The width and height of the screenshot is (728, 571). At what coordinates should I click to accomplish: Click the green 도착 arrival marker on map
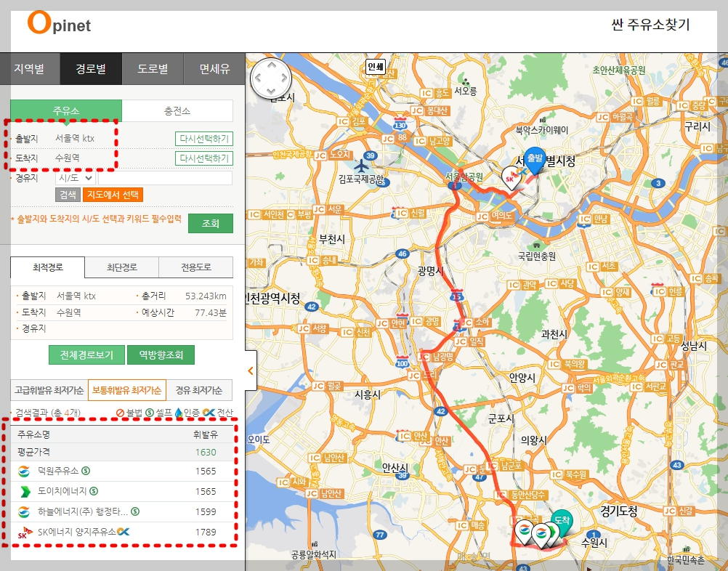562,524
